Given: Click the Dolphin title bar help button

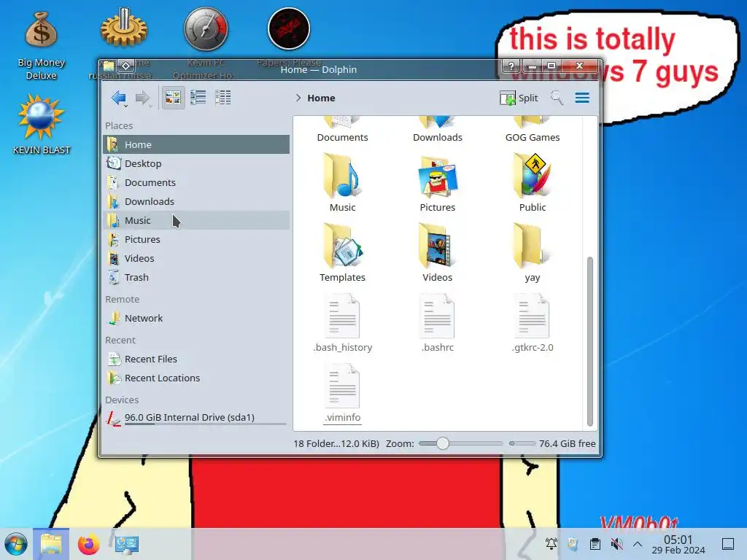Looking at the screenshot, I should (x=511, y=66).
